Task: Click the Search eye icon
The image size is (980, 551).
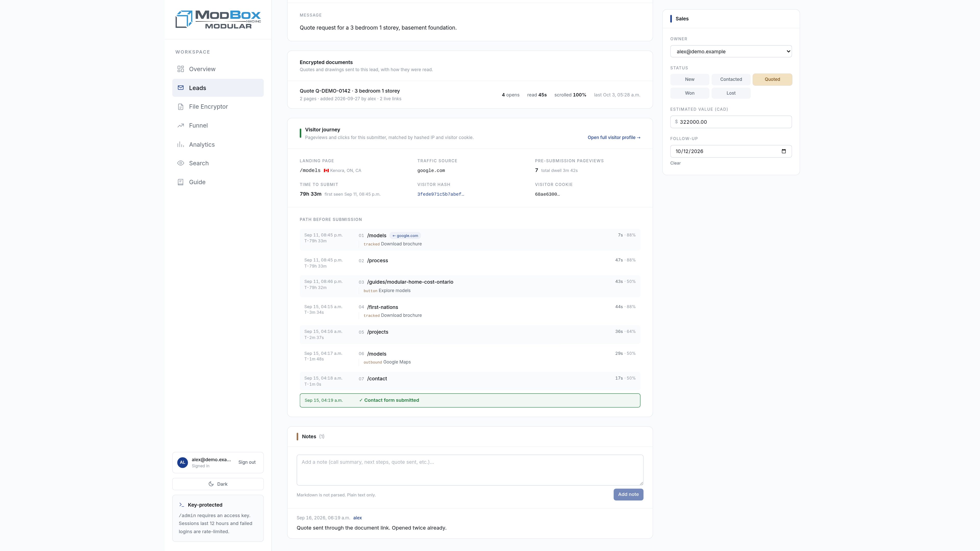Action: (181, 163)
